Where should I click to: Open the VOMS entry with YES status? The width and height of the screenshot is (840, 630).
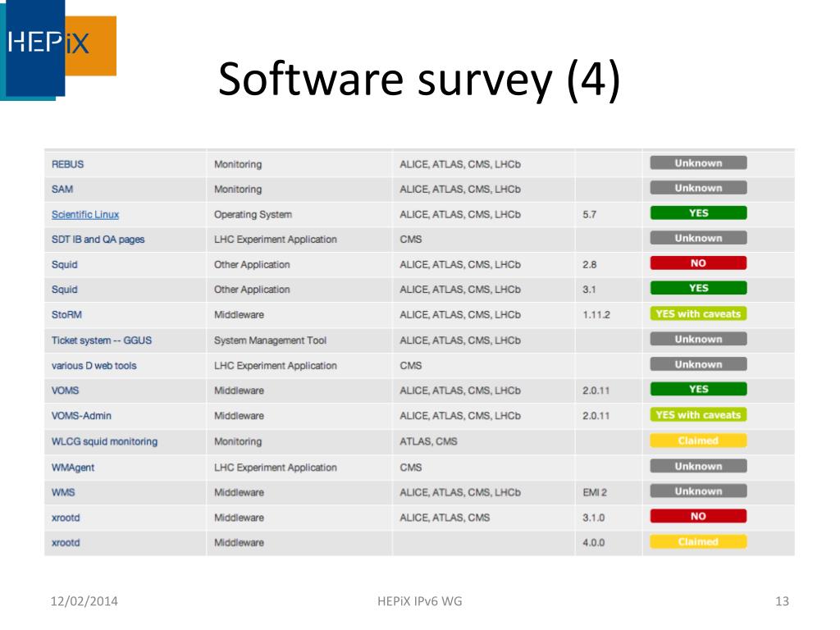tap(65, 390)
